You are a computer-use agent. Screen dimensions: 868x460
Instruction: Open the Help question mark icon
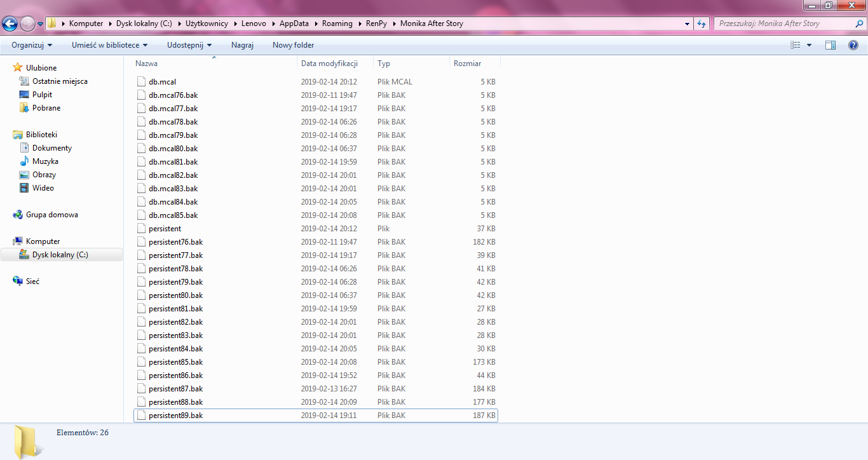853,45
